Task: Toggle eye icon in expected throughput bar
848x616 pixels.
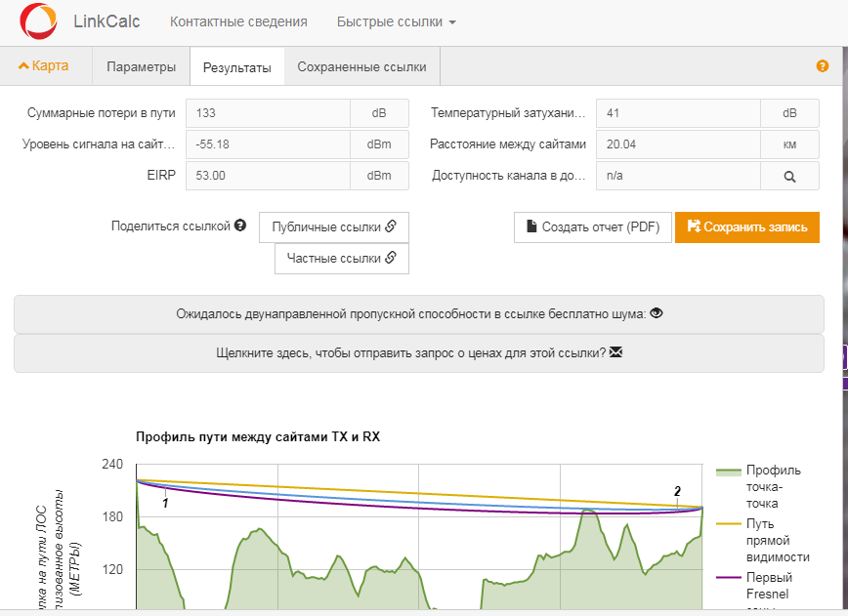Action: [657, 314]
